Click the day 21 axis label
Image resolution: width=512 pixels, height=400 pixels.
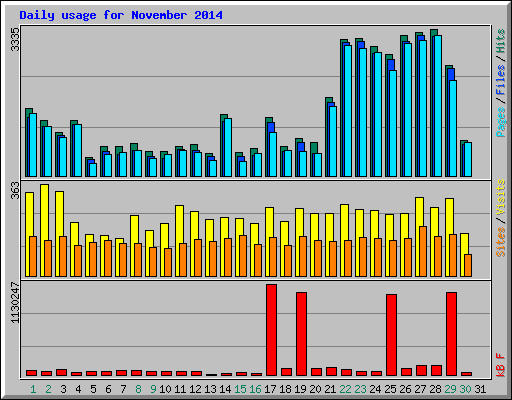(x=330, y=389)
